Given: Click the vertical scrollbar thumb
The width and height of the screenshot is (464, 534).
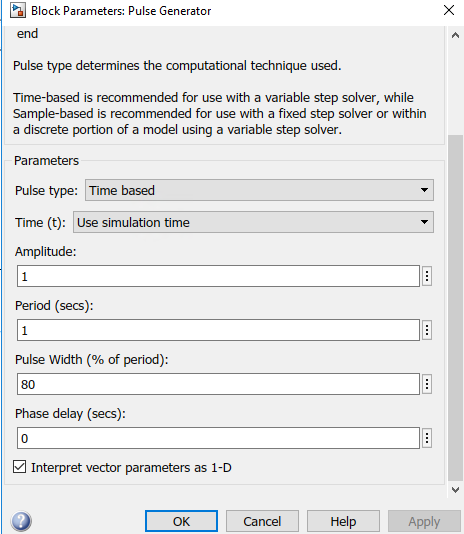Looking at the screenshot, I should point(455,309).
